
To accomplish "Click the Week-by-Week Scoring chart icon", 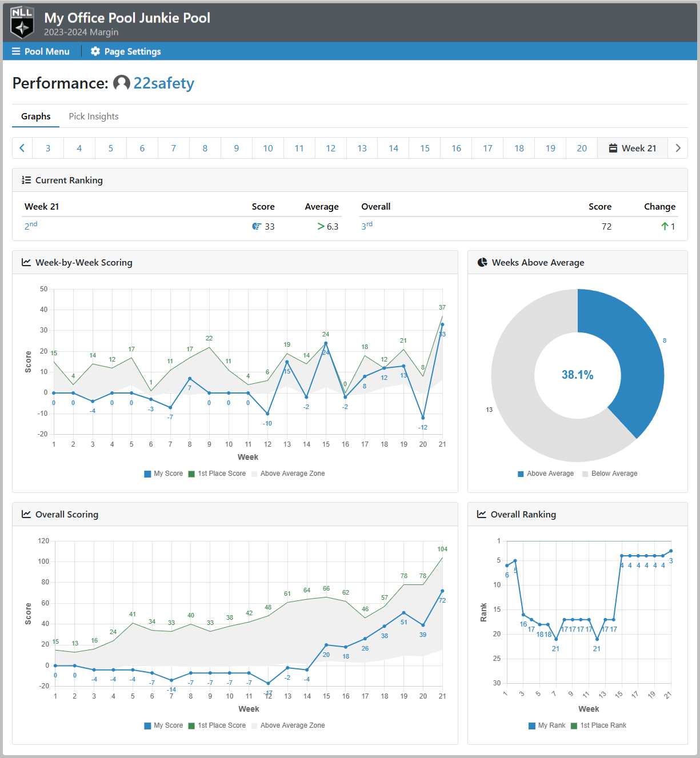I will click(x=26, y=262).
